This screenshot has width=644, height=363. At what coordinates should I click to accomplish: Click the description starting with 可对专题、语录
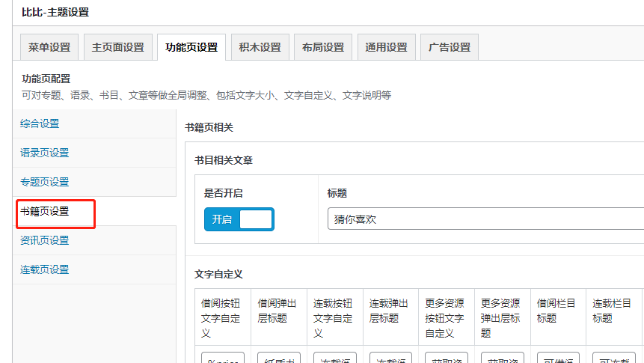pos(206,95)
